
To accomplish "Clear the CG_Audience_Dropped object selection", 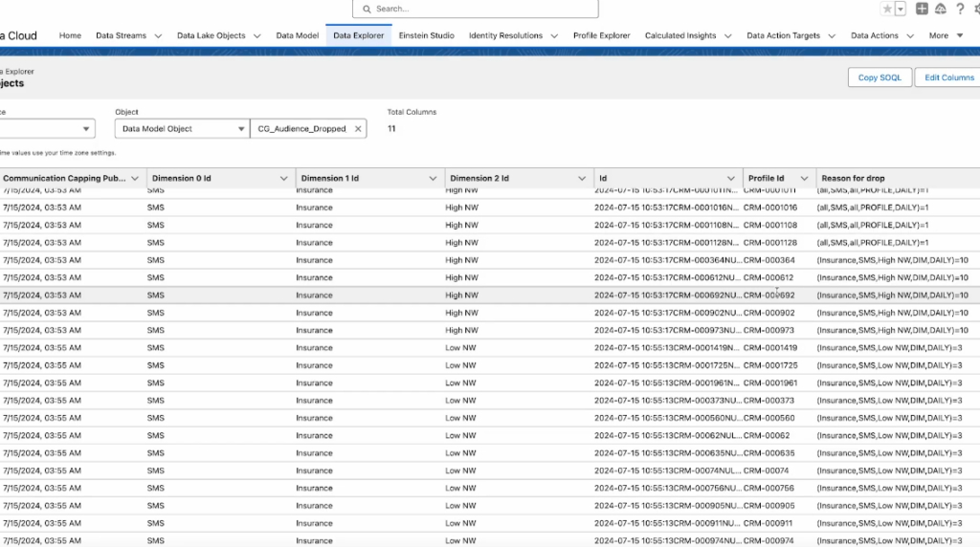I will (358, 129).
